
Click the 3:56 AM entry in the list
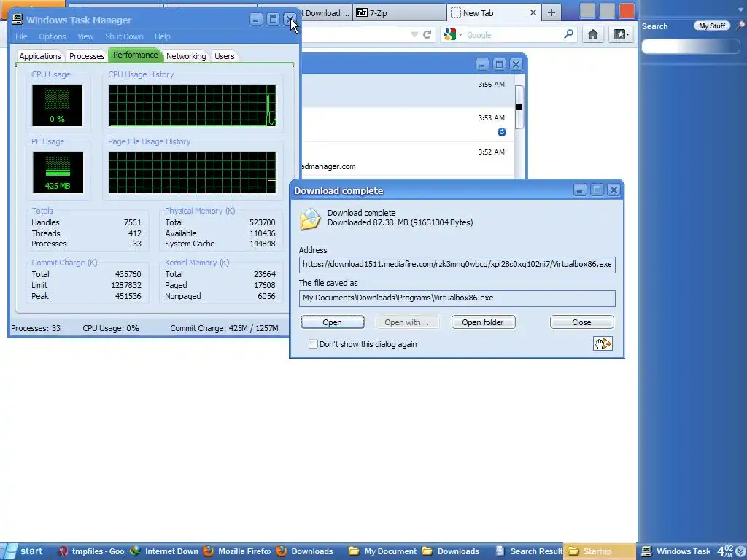[x=409, y=91]
